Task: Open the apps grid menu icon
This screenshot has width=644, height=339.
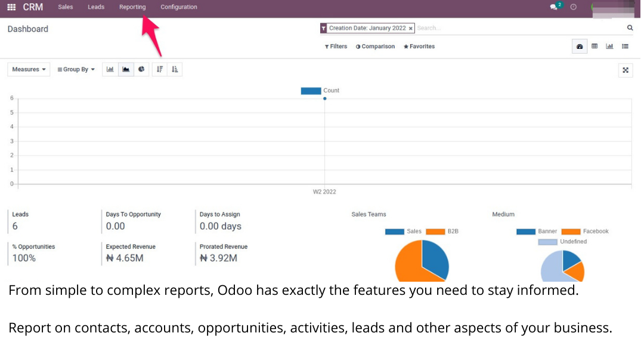Action: point(11,7)
